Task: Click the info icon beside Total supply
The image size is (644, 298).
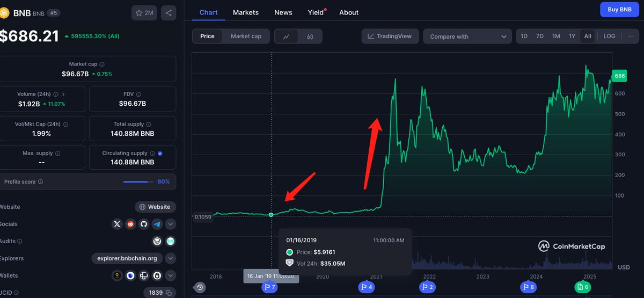Action: pos(148,124)
